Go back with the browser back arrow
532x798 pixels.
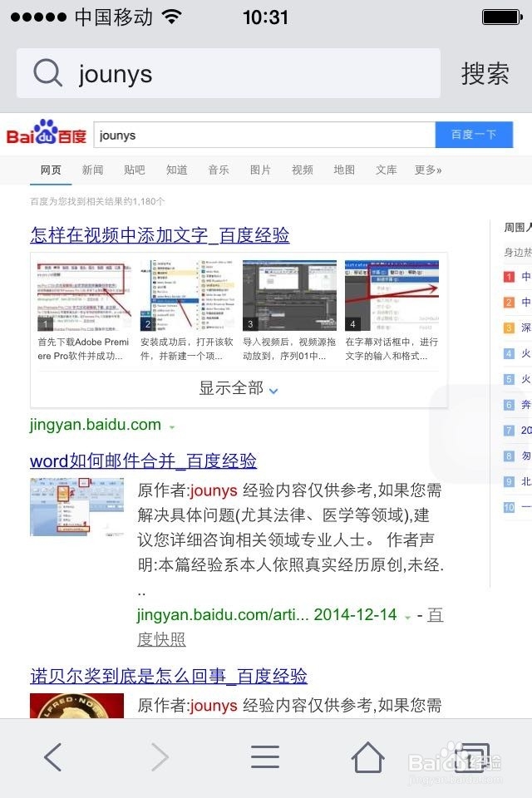53,756
